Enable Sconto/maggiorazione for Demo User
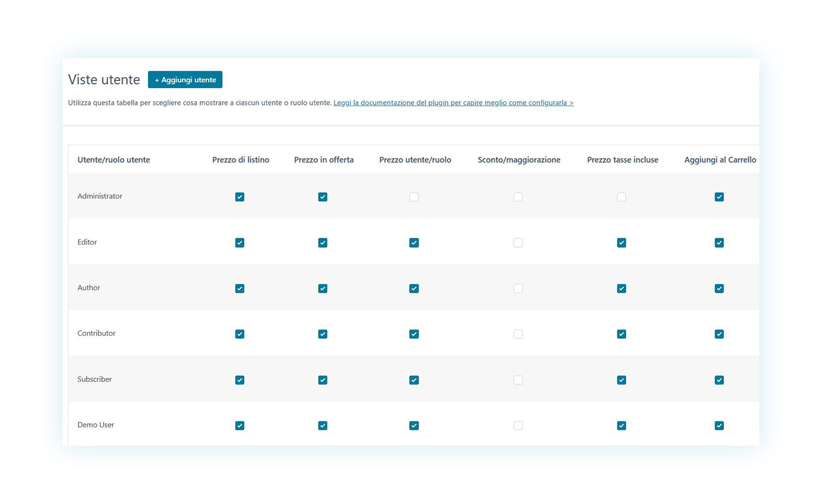This screenshot has width=822, height=504. click(518, 426)
